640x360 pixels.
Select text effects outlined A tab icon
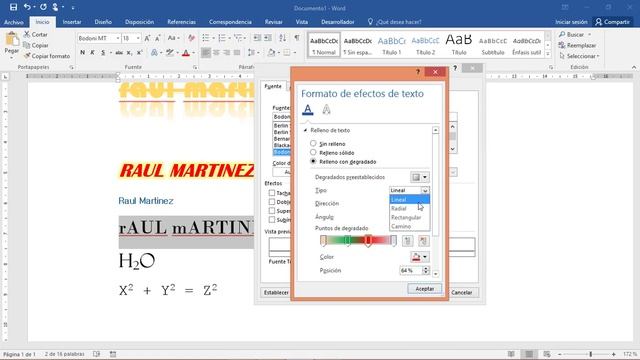[x=326, y=109]
